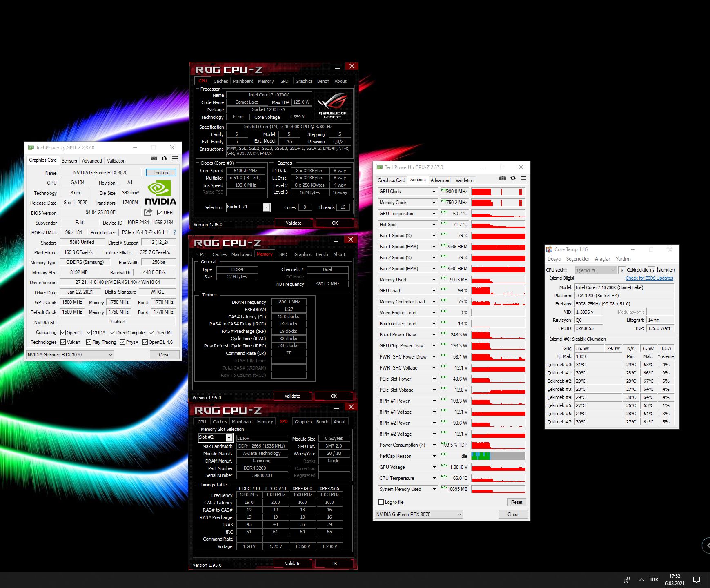Viewport: 710px width, 588px height.
Task: Click the Republic of Gamers logo in CPU-Z
Action: pyautogui.click(x=332, y=105)
